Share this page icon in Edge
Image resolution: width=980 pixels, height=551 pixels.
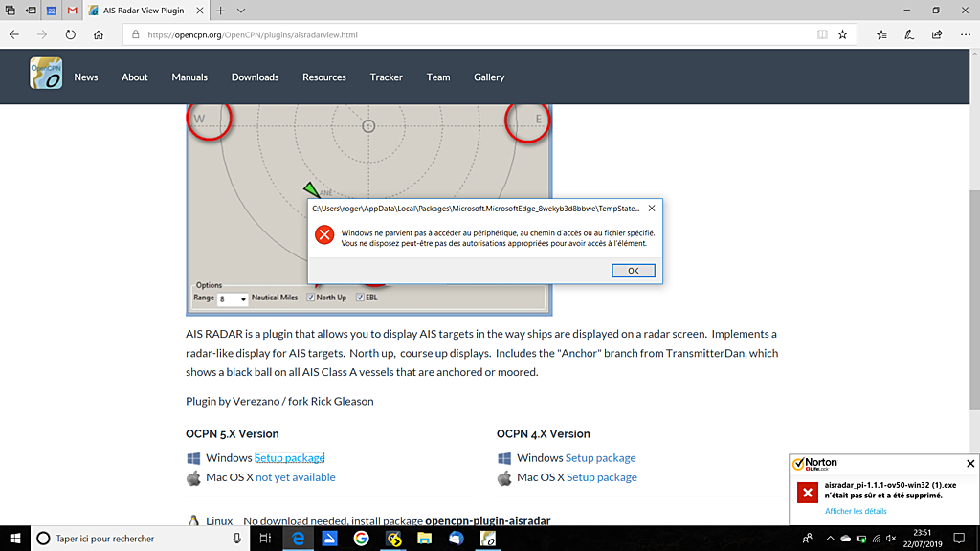[x=937, y=35]
